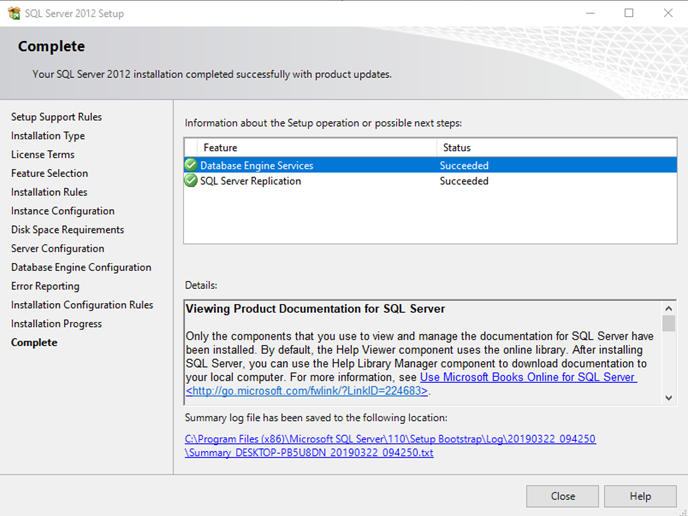This screenshot has height=516, width=688.
Task: Sort by the Feature column header
Action: pyautogui.click(x=317, y=147)
